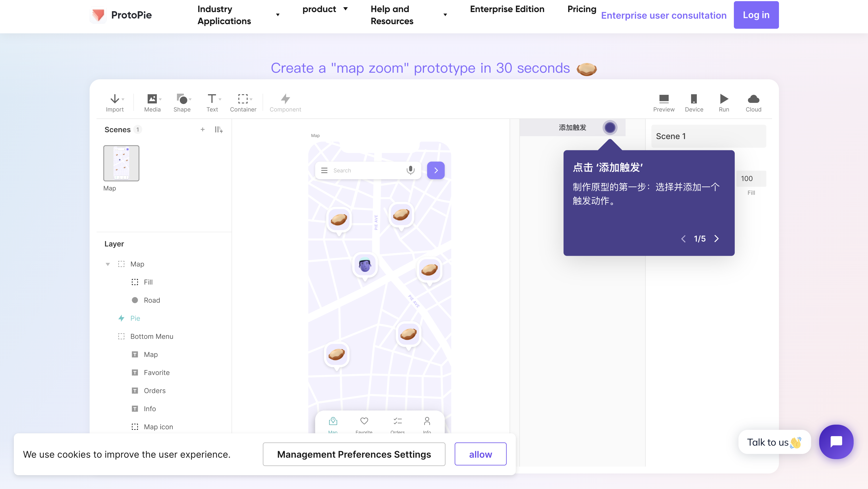This screenshot has width=868, height=489.
Task: Collapse the Map layer group
Action: (x=108, y=264)
